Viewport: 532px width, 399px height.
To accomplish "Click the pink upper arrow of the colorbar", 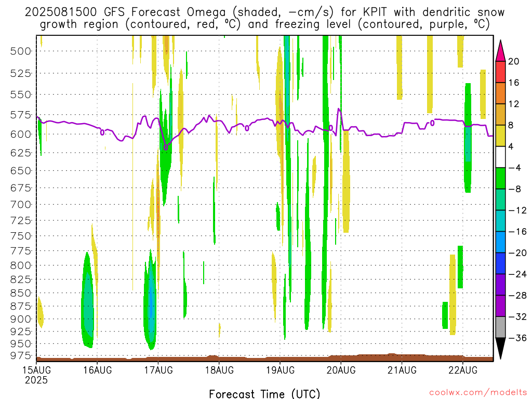I will [x=500, y=50].
